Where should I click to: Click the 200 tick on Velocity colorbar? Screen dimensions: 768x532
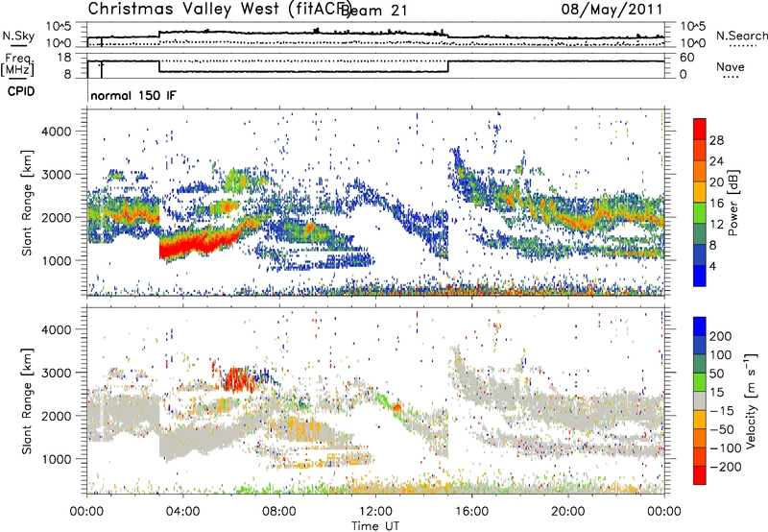tap(721, 336)
